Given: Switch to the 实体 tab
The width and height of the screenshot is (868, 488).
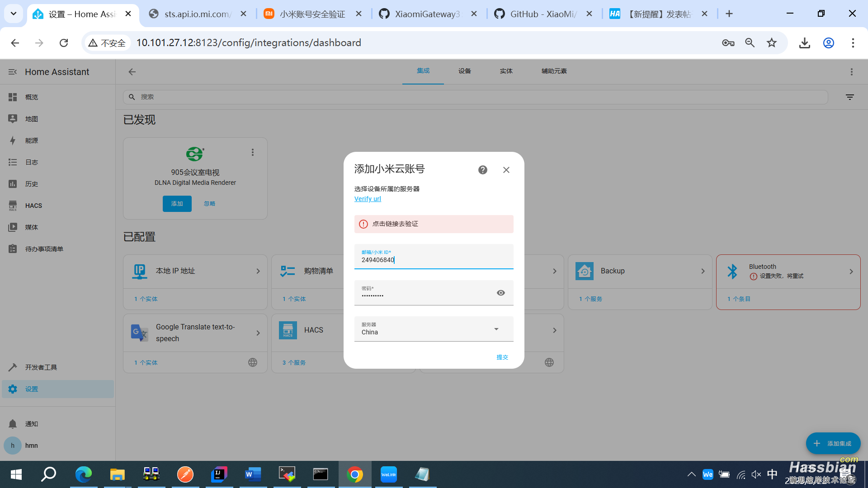Looking at the screenshot, I should click(506, 71).
